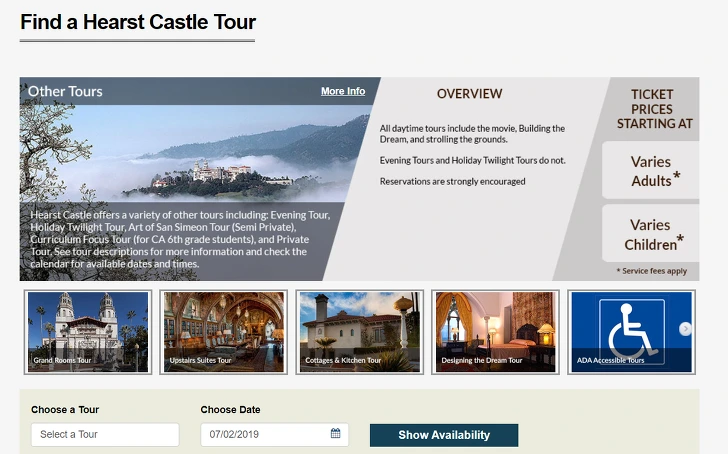This screenshot has width=728, height=454.
Task: Open the Grand Rooms Tour thumbnail
Action: coord(88,332)
